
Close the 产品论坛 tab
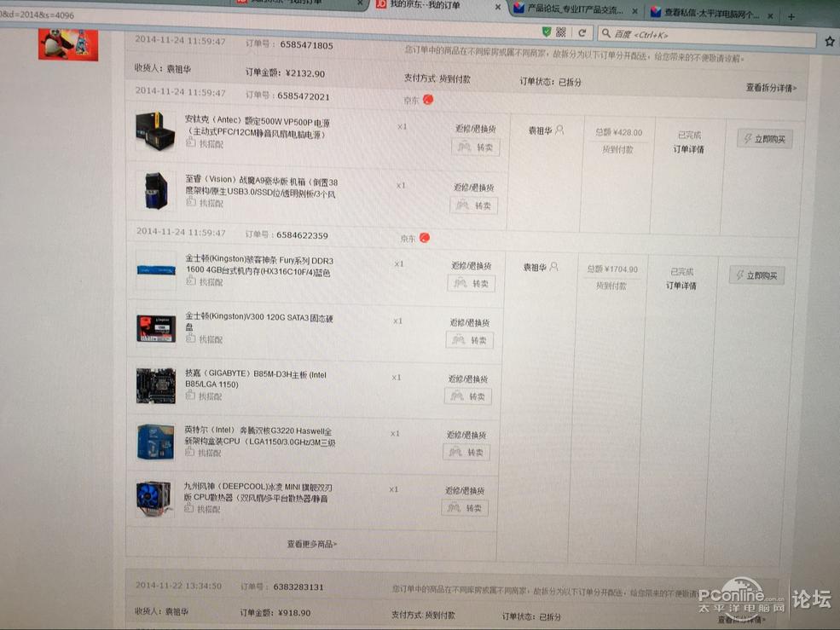(x=634, y=11)
